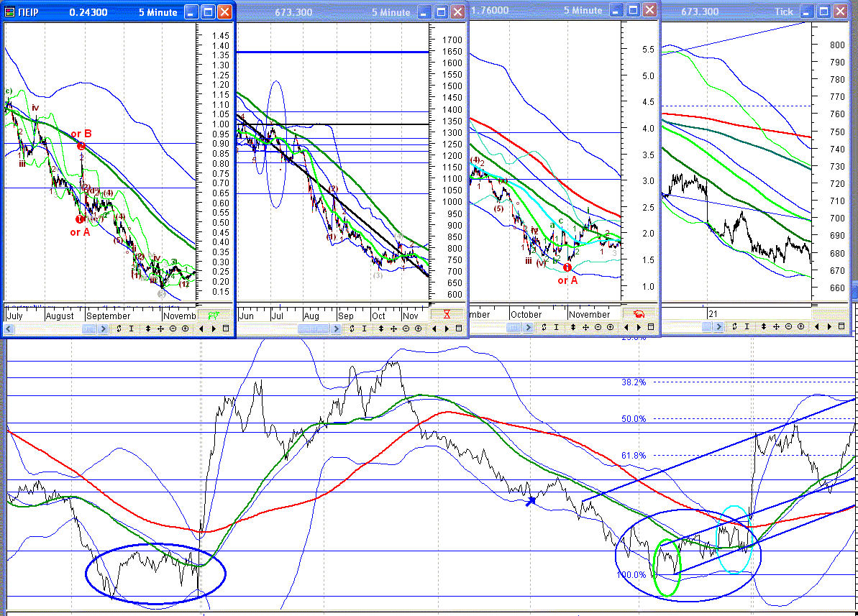Click the red hourglass icon beside the Nov label
The height and width of the screenshot is (616, 858).
tap(447, 315)
